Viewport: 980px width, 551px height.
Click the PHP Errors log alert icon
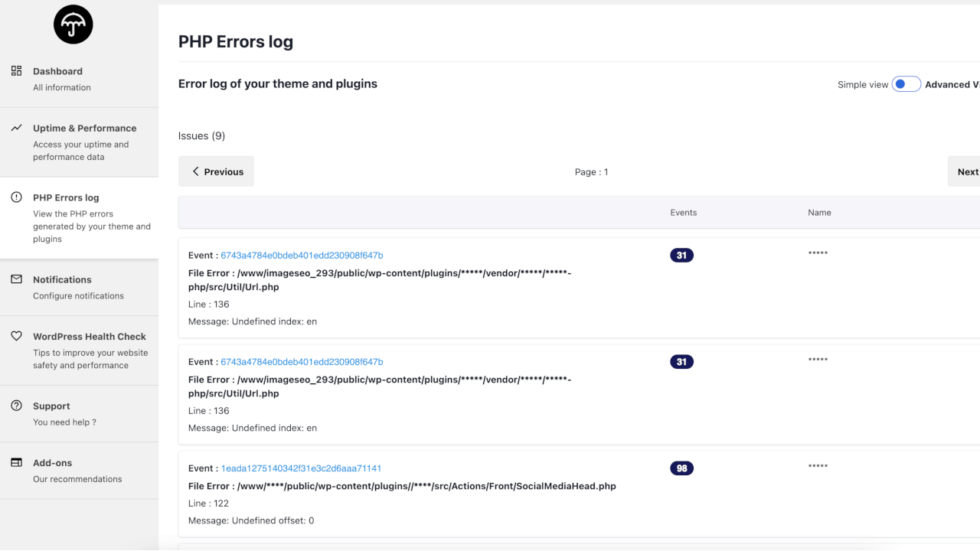click(x=16, y=197)
